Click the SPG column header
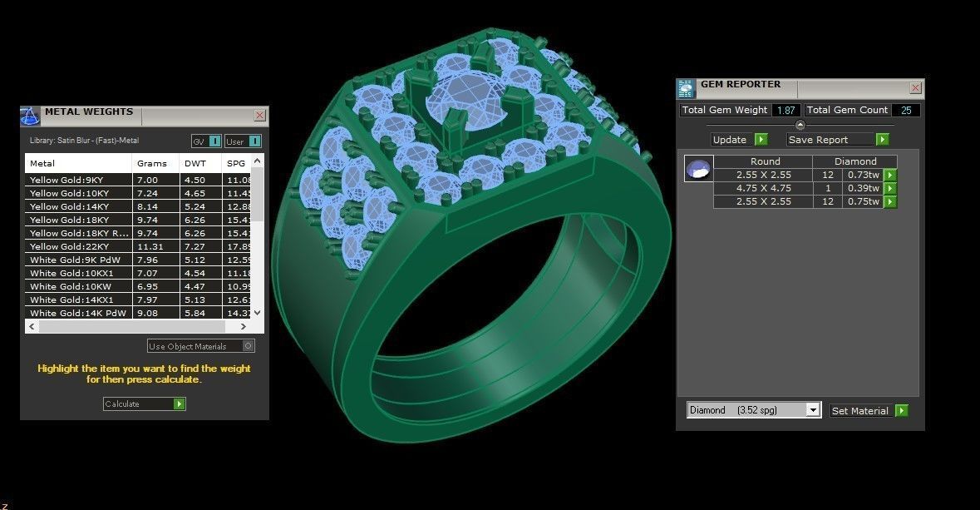Screen dimensions: 980x510 (x=236, y=163)
